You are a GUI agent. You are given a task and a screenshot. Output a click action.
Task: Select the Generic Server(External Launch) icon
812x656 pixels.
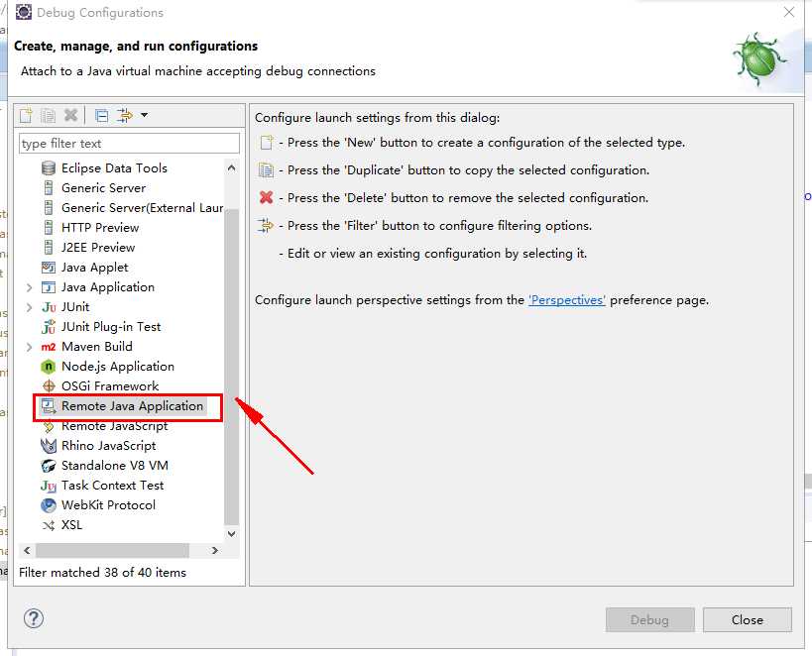(x=49, y=208)
